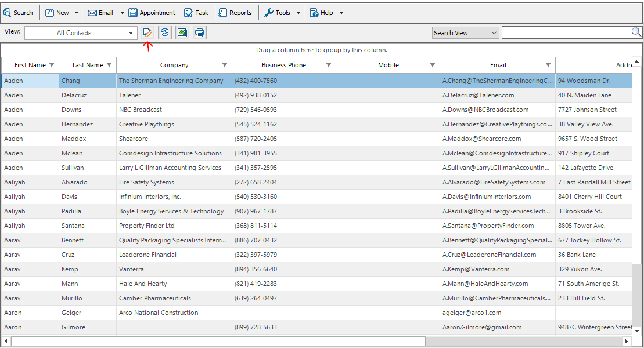Click the Hale And Hearty cell
The image size is (644, 348).
tap(174, 284)
